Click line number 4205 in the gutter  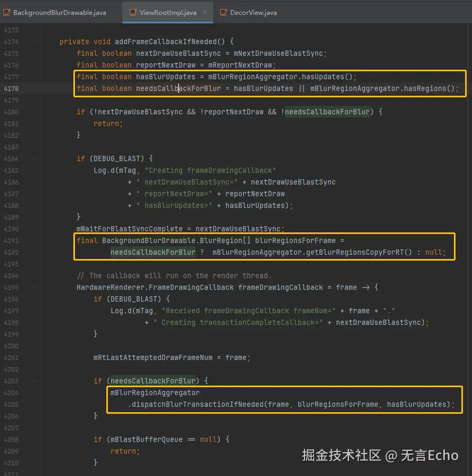[11, 405]
